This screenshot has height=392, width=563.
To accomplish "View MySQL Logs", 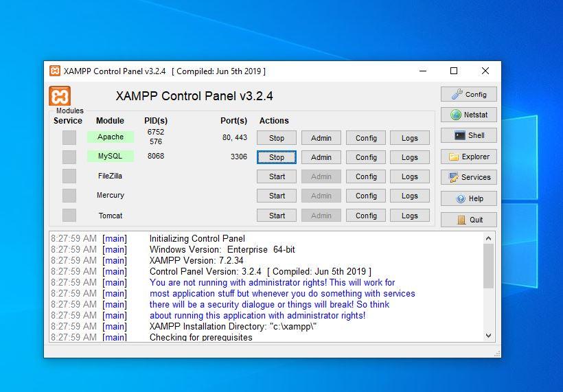I will click(410, 157).
